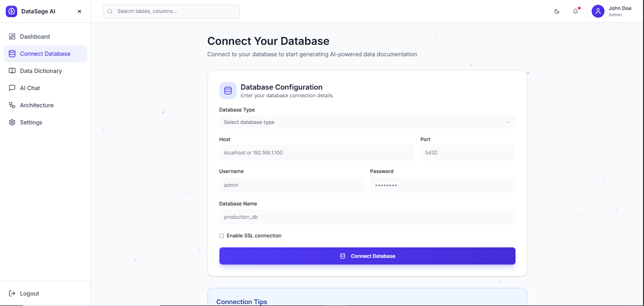The height and width of the screenshot is (306, 644).
Task: Click the Database Type field label
Action: [x=237, y=110]
